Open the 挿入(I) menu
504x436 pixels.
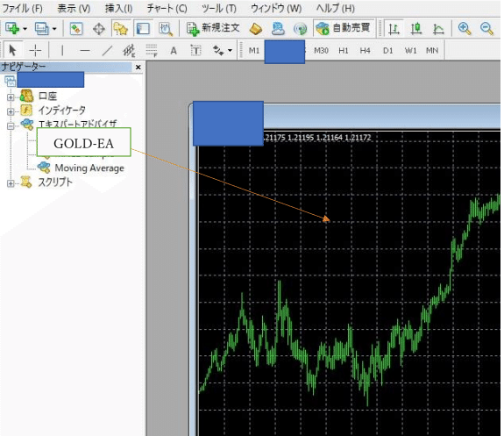(118, 8)
